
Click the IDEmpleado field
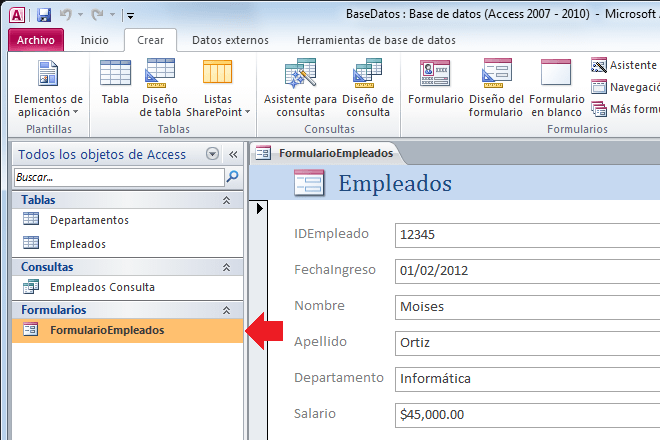527,235
